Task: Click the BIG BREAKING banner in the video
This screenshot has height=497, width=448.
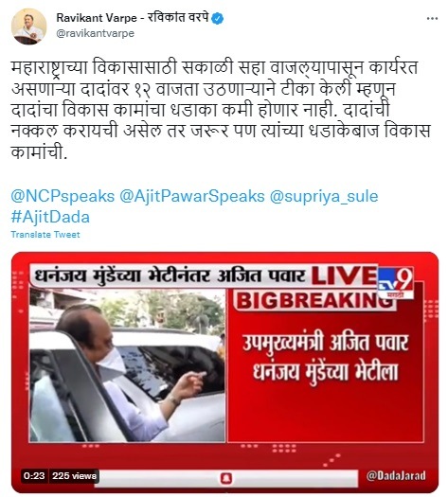Action: [x=314, y=300]
